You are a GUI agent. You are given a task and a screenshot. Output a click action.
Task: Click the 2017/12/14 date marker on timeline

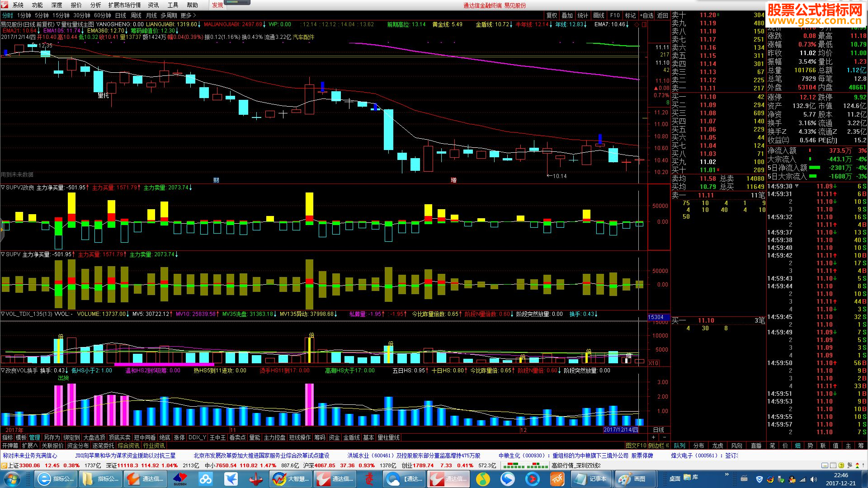621,430
